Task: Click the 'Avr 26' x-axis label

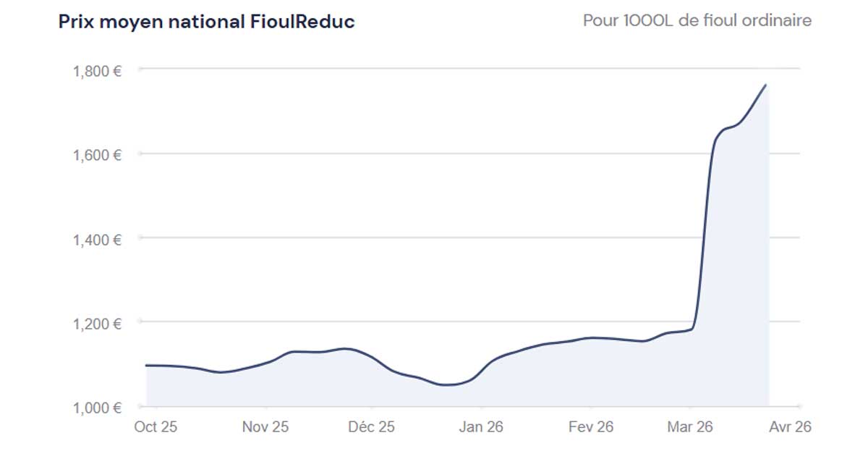Action: click(789, 427)
